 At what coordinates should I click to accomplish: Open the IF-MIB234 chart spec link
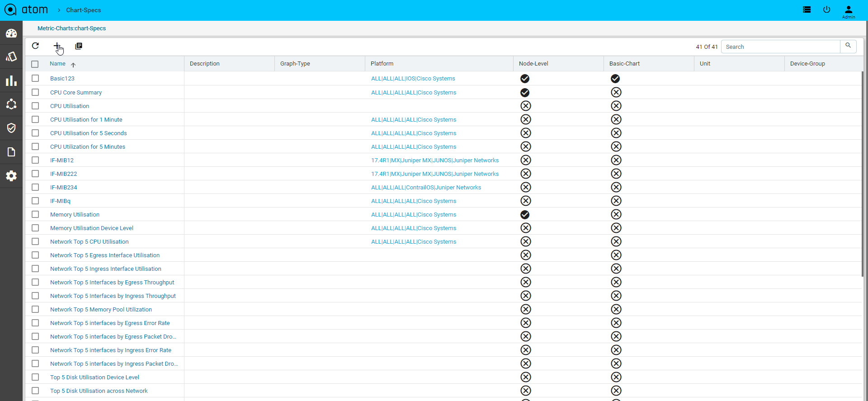coord(64,187)
